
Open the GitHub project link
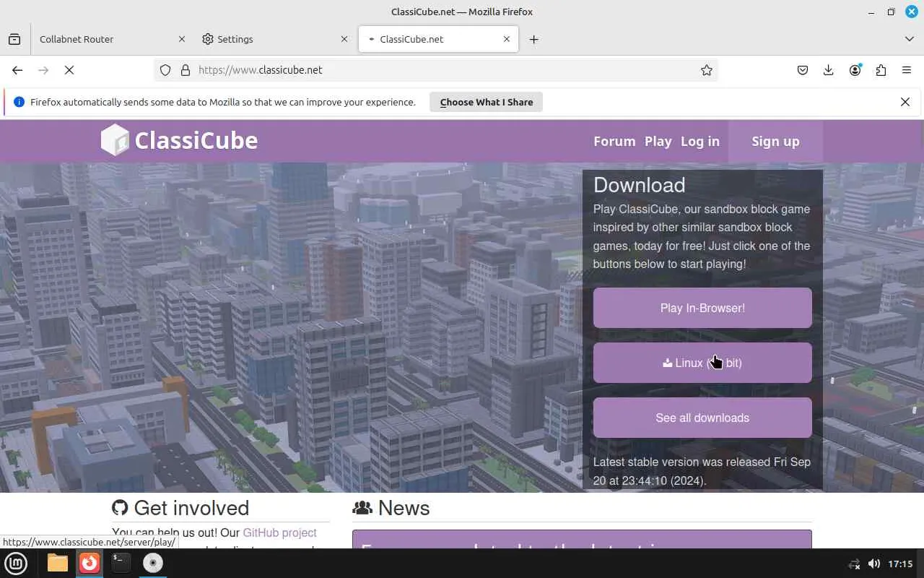pos(279,532)
